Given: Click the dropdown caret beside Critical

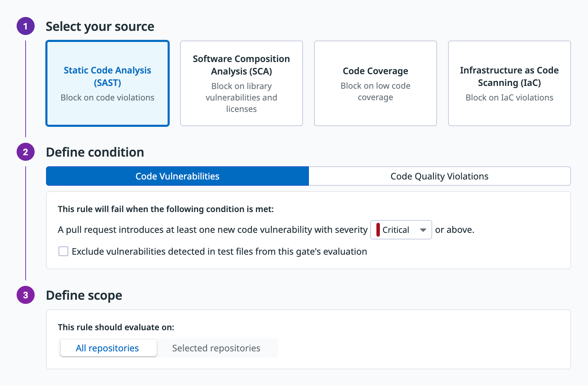Looking at the screenshot, I should (423, 230).
